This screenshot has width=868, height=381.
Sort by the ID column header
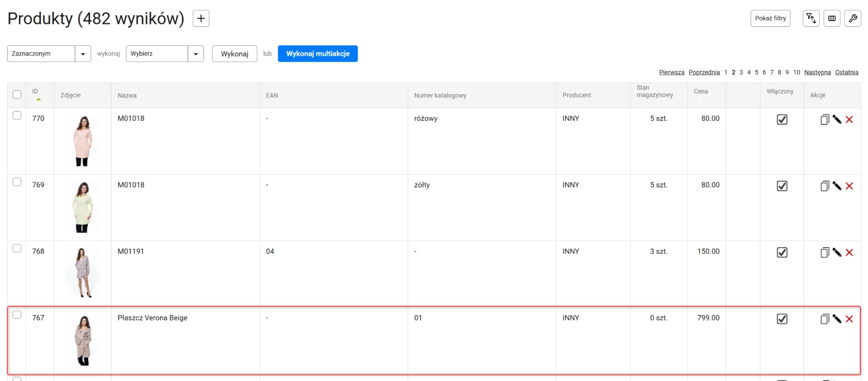click(x=35, y=92)
